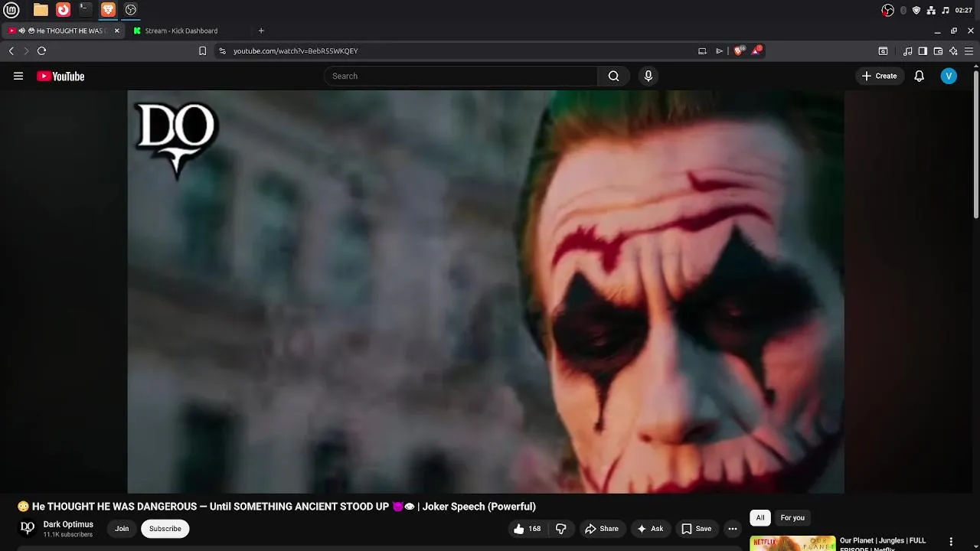This screenshot has height=551, width=980.
Task: Open Brave Rewards triangle icon
Action: [756, 51]
